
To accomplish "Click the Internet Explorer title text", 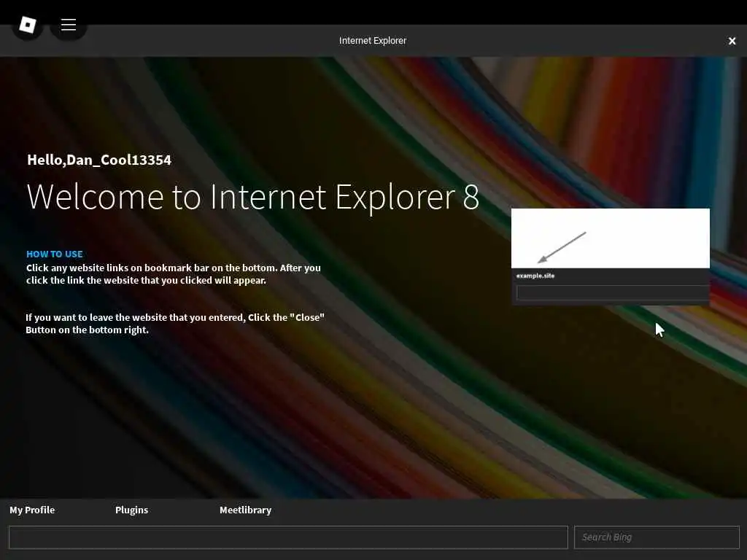I will (373, 41).
